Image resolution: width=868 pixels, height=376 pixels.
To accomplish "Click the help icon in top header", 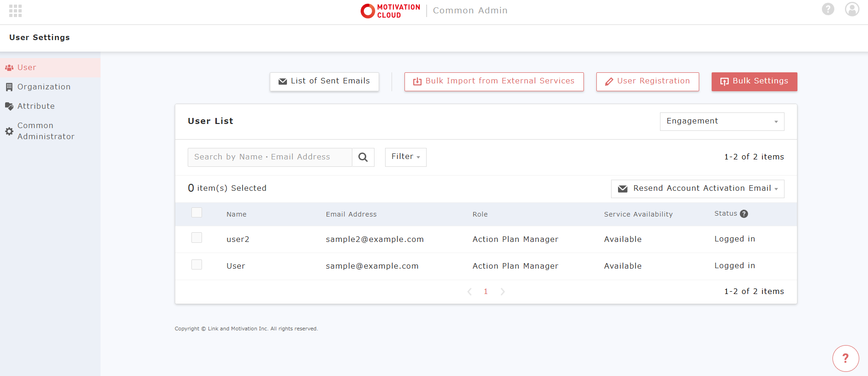I will coord(828,9).
